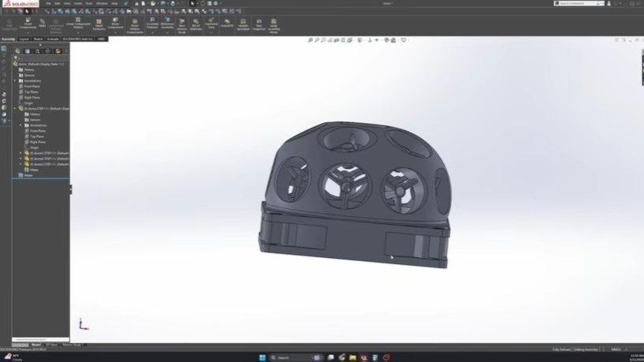Switch to the Layout tab
This screenshot has height=362, width=644.
24,39
